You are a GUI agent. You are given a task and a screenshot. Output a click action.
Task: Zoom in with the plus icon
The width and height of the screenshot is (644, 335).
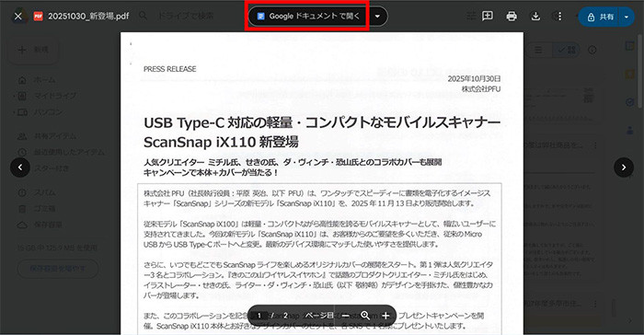tap(385, 316)
